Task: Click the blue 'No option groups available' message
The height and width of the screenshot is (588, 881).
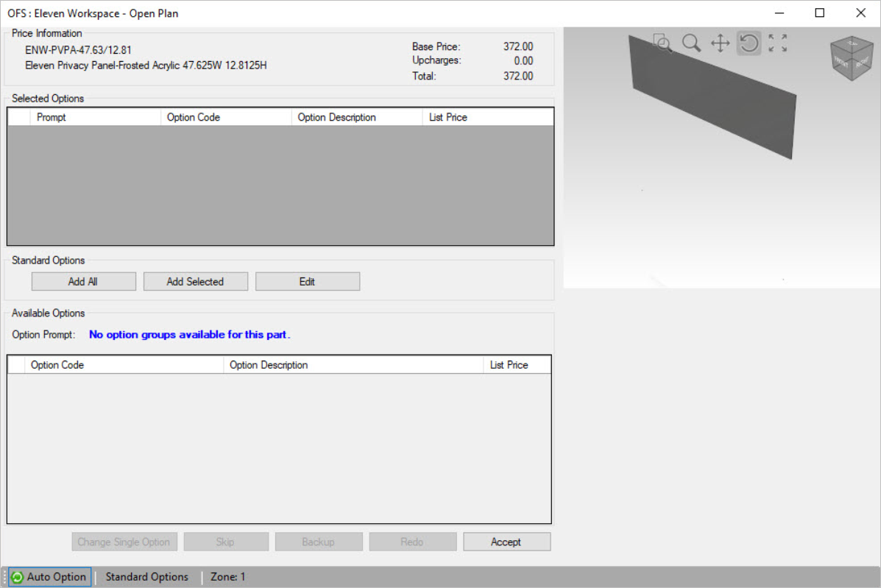Action: point(189,334)
